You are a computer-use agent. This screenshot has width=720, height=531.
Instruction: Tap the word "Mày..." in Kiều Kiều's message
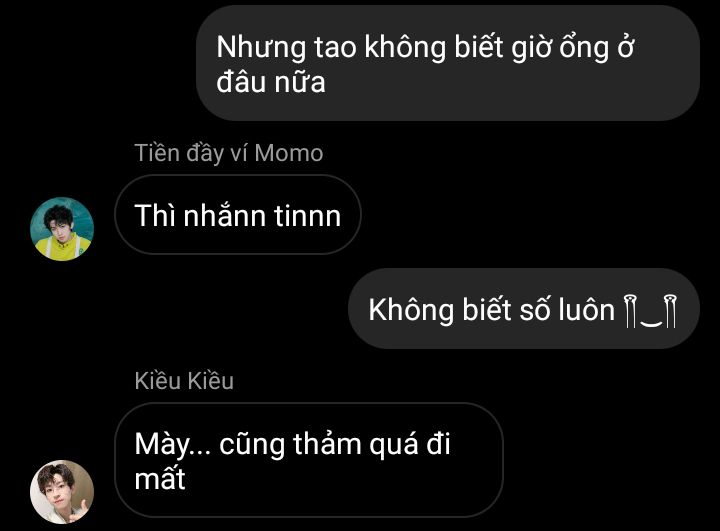click(173, 445)
